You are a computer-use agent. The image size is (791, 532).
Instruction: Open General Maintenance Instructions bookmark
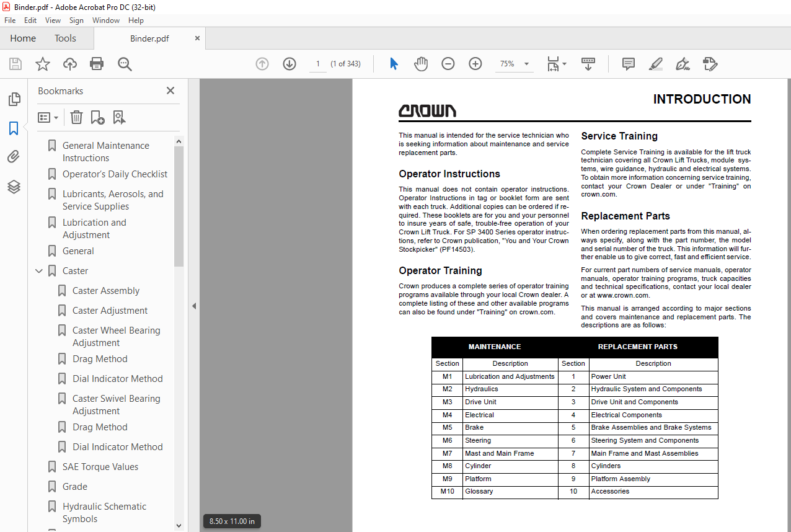(106, 152)
